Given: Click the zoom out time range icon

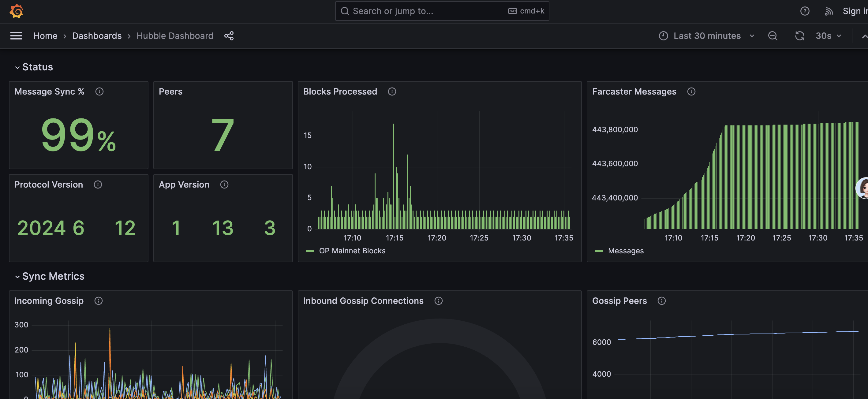Looking at the screenshot, I should pyautogui.click(x=772, y=36).
